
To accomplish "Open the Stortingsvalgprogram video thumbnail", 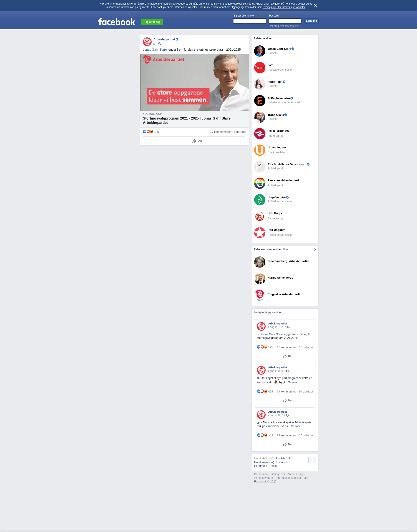I will click(x=195, y=83).
